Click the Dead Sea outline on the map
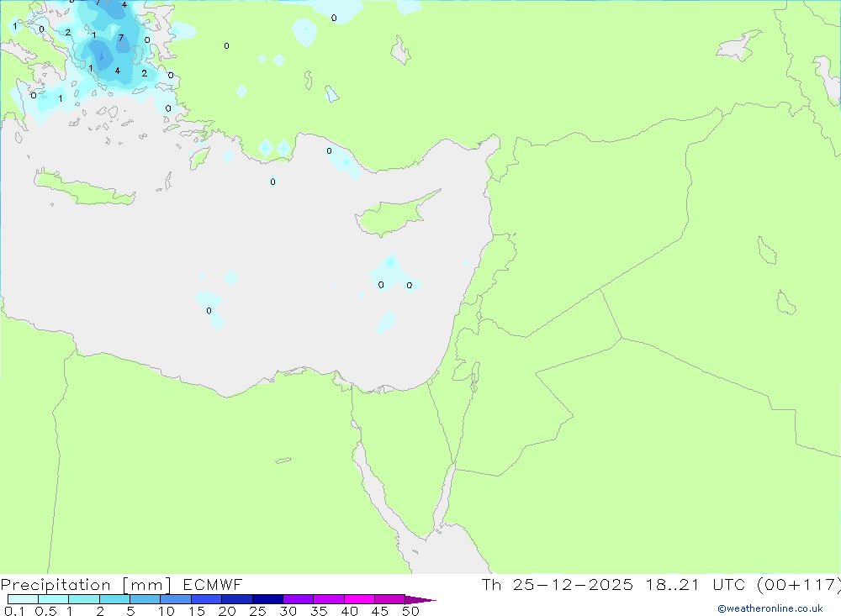The image size is (841, 616). [474, 376]
